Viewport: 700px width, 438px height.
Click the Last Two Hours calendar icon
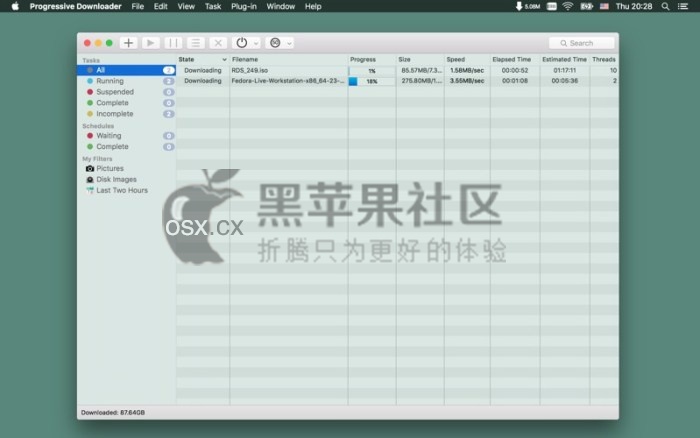(x=90, y=190)
